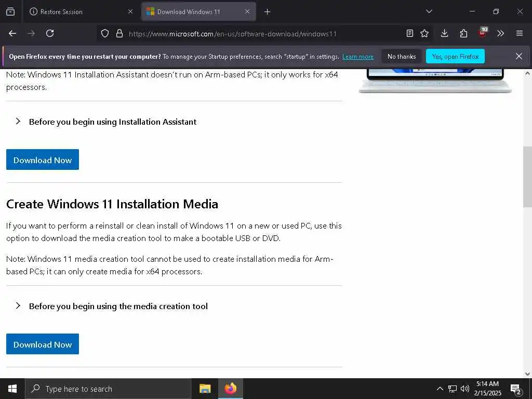Download Now under Installation Assistant
The image size is (532, 399).
click(x=43, y=159)
